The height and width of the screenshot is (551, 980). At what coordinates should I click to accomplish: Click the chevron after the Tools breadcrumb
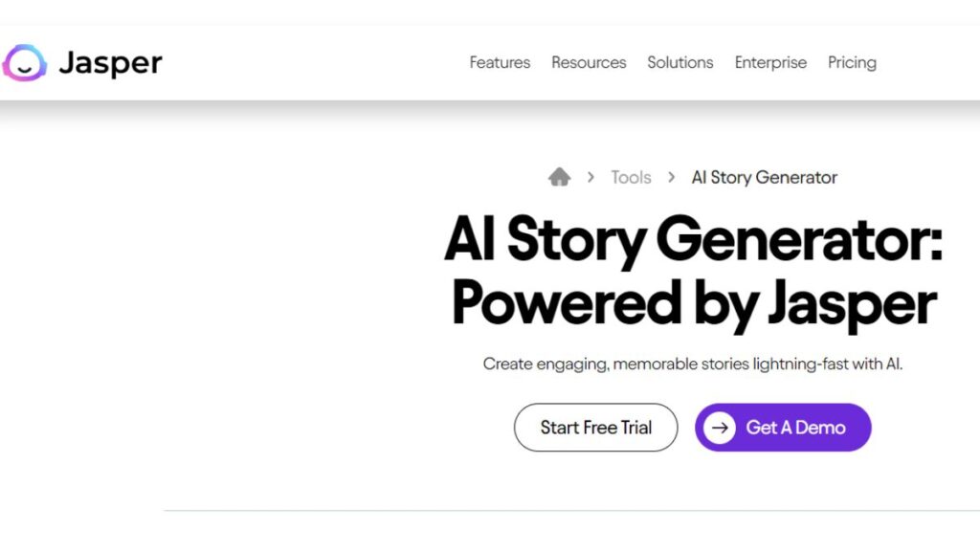click(x=672, y=177)
